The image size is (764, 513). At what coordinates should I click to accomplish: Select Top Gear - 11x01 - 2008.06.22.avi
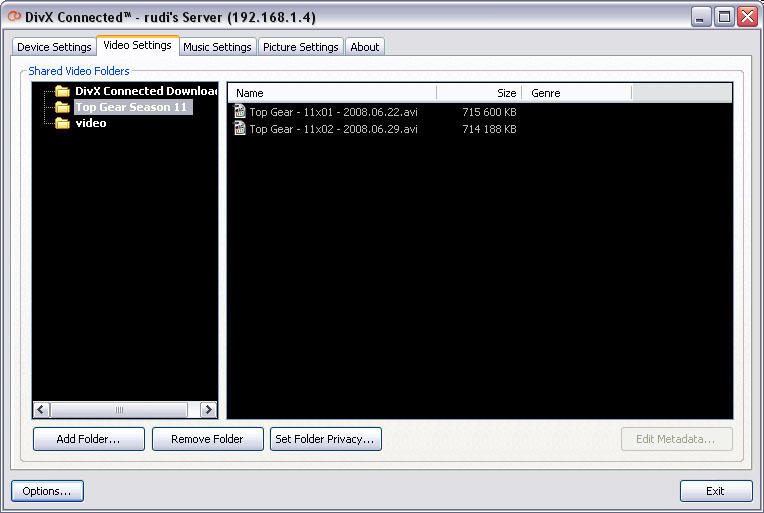tap(333, 112)
